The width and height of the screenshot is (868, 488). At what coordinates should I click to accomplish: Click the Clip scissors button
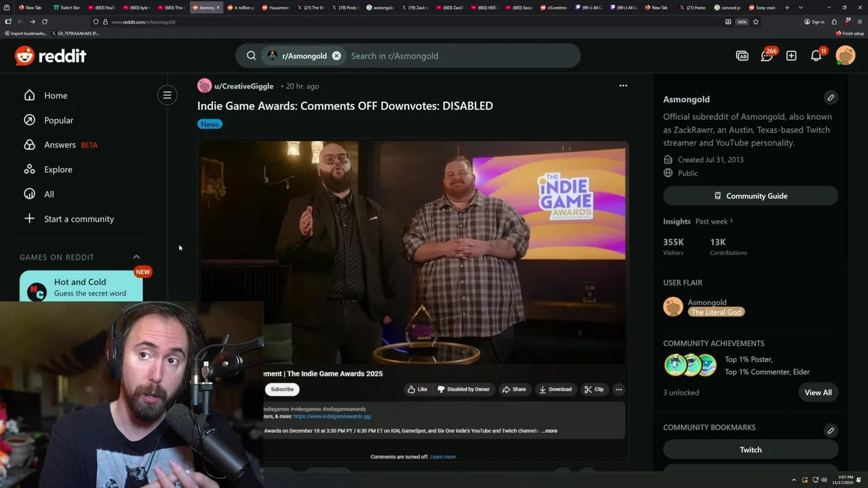pos(594,389)
